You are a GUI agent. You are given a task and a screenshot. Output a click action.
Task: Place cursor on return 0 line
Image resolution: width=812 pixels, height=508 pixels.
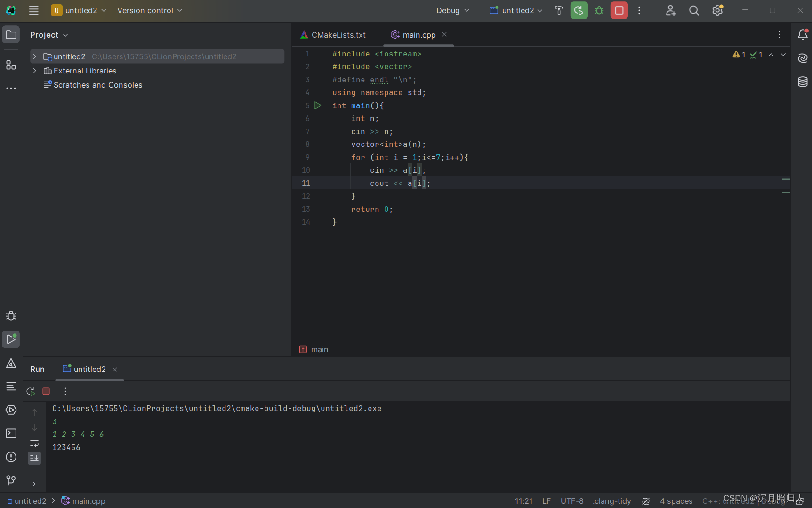(x=372, y=209)
